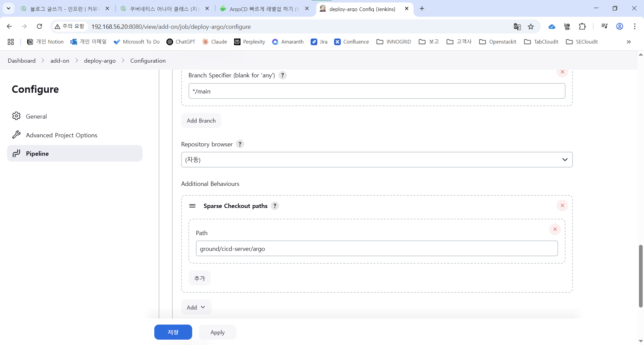644x345 pixels.
Task: Open the media control icon in toolbar
Action: (x=605, y=26)
